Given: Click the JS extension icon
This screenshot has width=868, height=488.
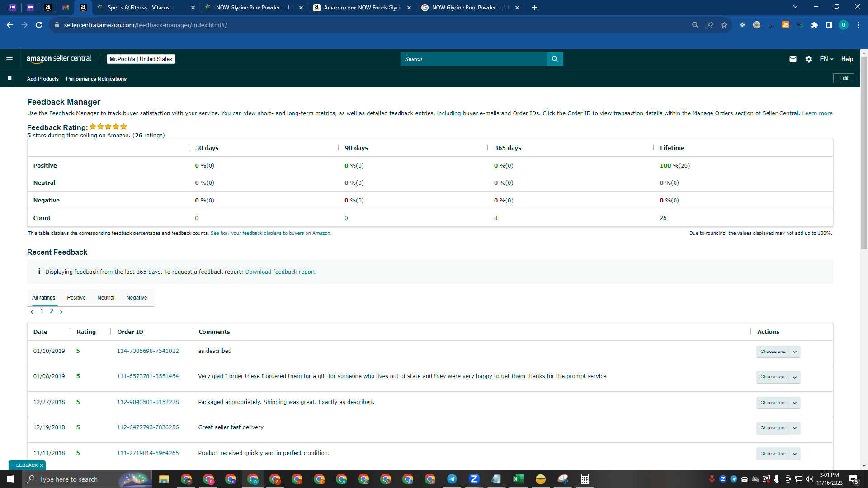Looking at the screenshot, I should click(786, 25).
